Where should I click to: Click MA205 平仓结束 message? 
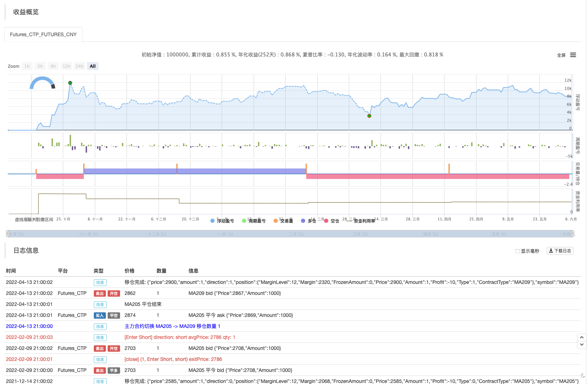pyautogui.click(x=143, y=304)
